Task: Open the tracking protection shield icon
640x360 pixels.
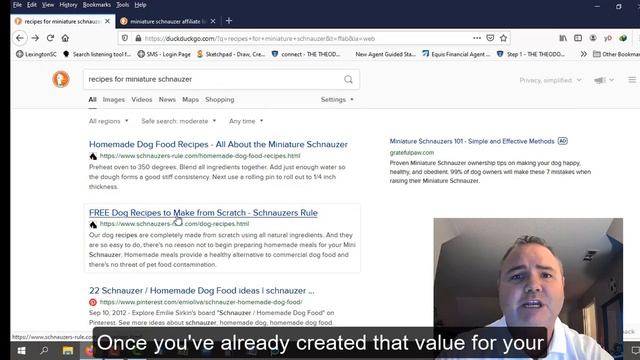Action: pos(125,38)
